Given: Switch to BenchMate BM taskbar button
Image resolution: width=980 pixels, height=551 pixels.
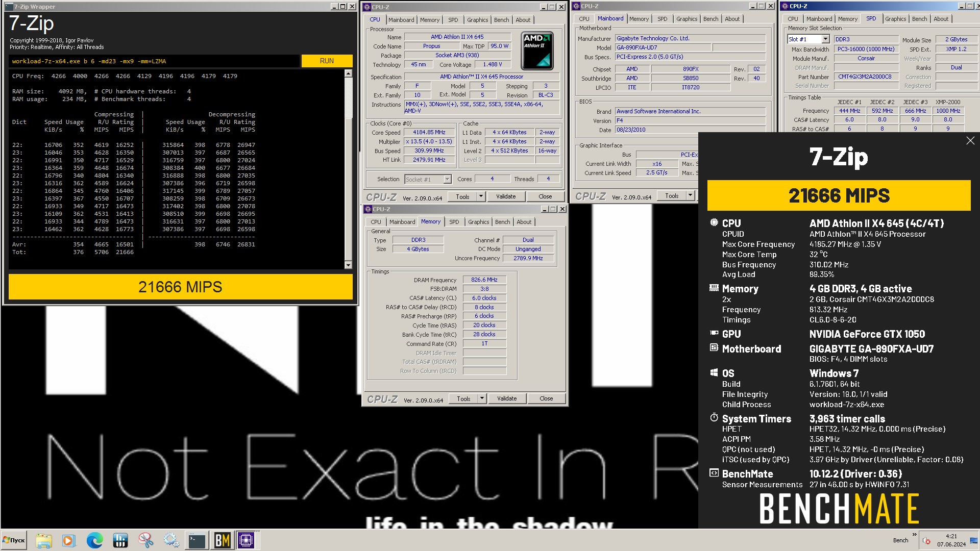Looking at the screenshot, I should pos(222,540).
